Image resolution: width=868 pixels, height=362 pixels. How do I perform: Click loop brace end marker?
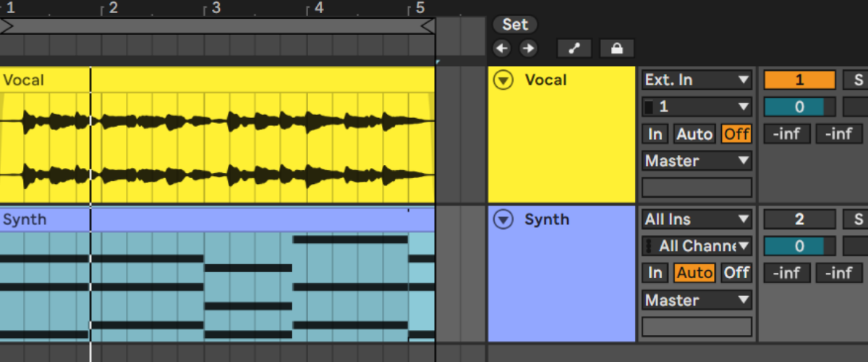coord(427,26)
